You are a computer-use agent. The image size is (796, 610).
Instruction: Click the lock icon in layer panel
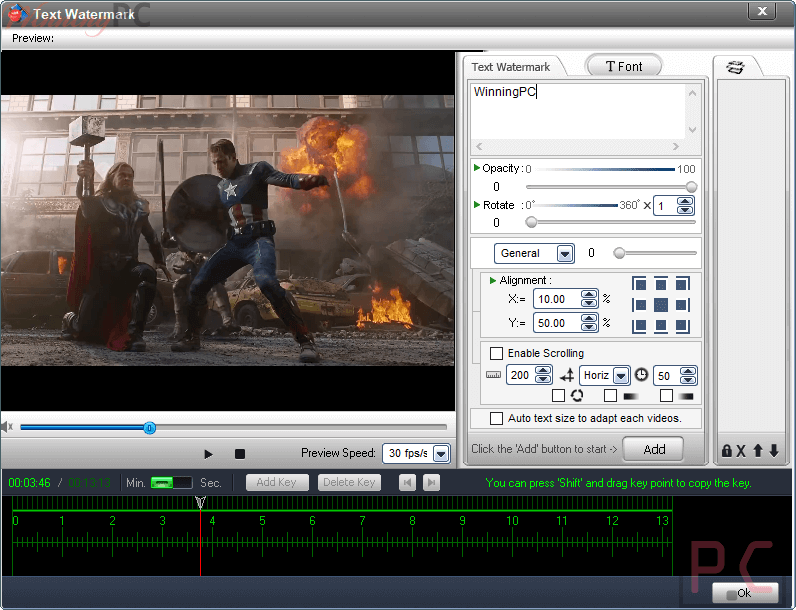click(726, 450)
